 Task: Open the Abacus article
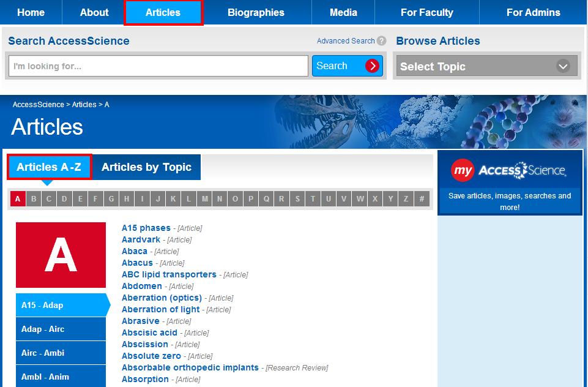(137, 263)
